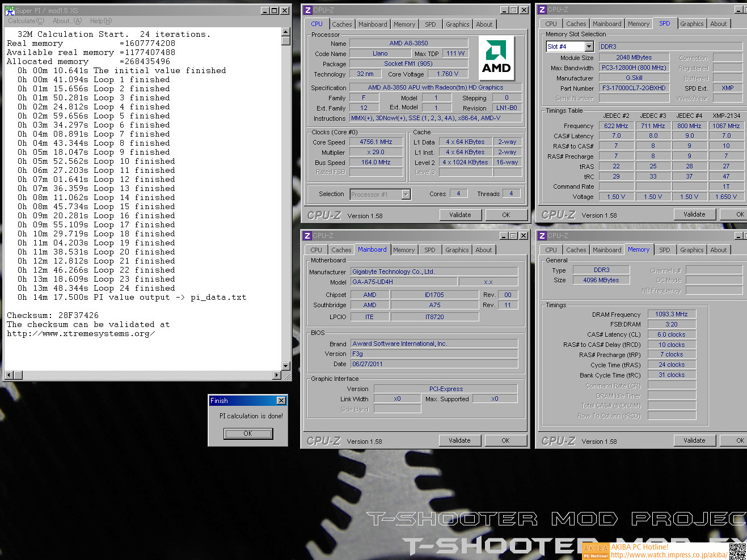Open the About tab in the Memory window
The width and height of the screenshot is (747, 560).
[719, 250]
